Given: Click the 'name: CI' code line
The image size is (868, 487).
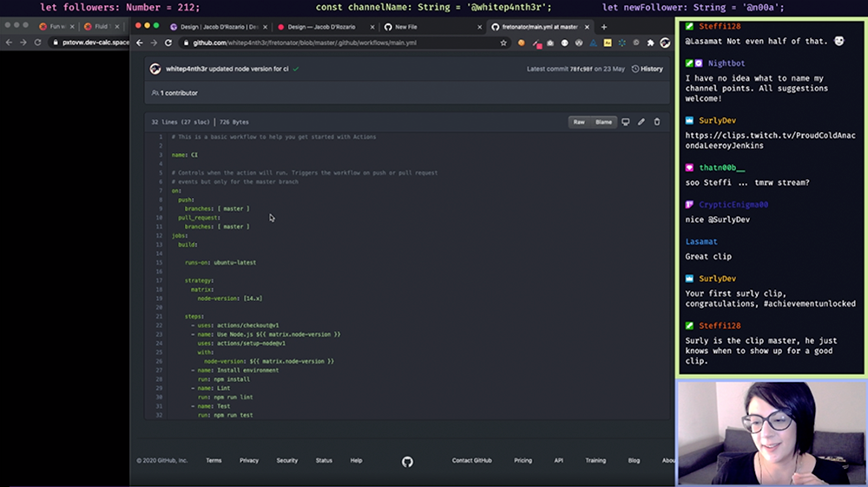Looking at the screenshot, I should [x=184, y=155].
